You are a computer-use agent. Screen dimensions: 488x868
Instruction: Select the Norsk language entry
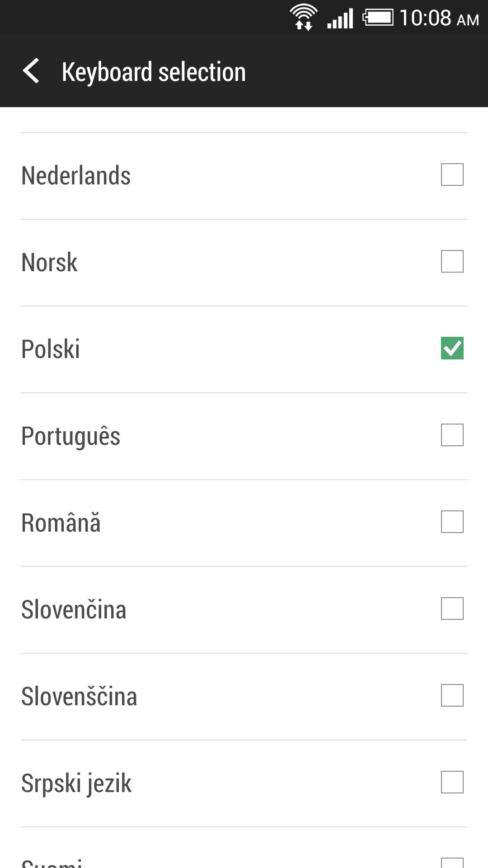181,261
